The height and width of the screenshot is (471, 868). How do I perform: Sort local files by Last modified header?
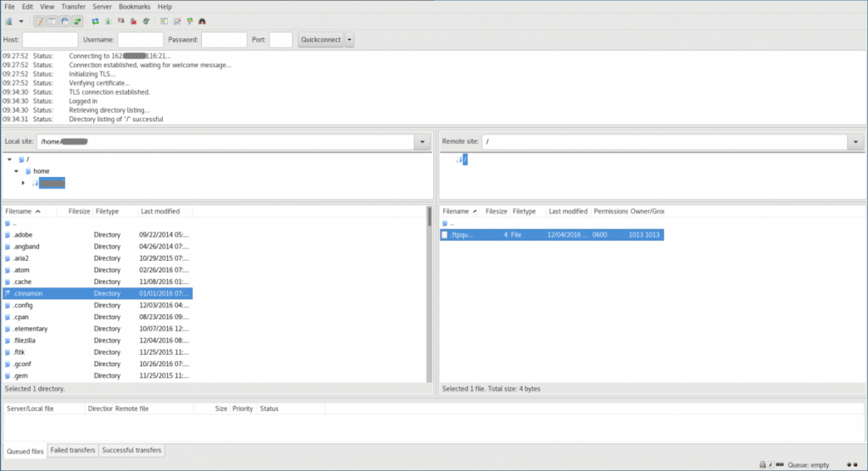point(165,212)
